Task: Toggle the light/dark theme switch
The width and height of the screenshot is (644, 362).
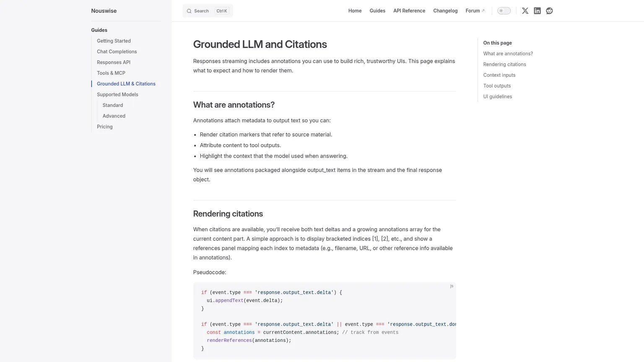Action: coord(504,11)
